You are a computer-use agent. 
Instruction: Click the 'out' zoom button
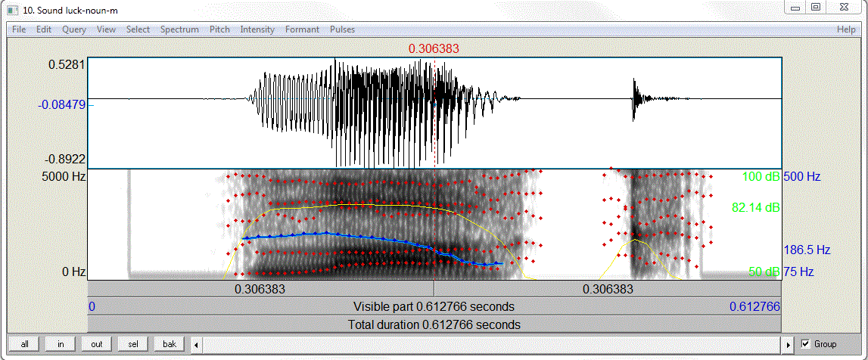(97, 344)
